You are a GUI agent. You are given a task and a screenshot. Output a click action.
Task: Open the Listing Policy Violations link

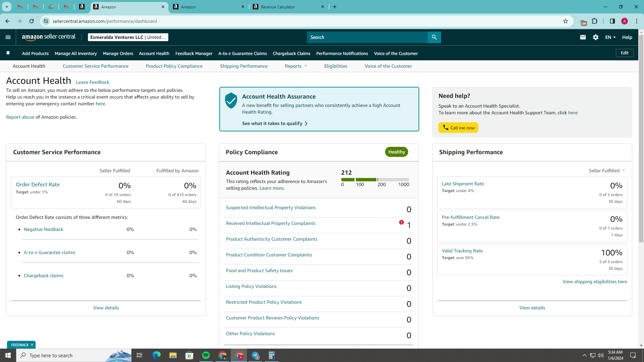click(x=251, y=286)
